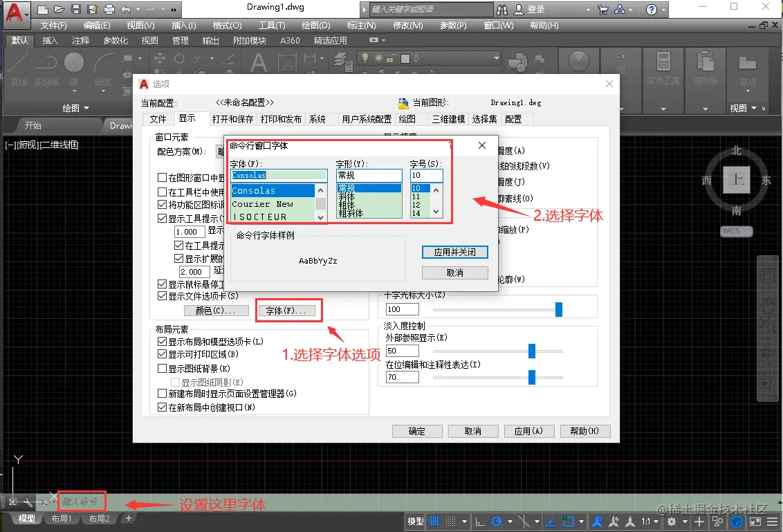
Task: Toggle polar tracking status bar icon
Action: [497, 522]
